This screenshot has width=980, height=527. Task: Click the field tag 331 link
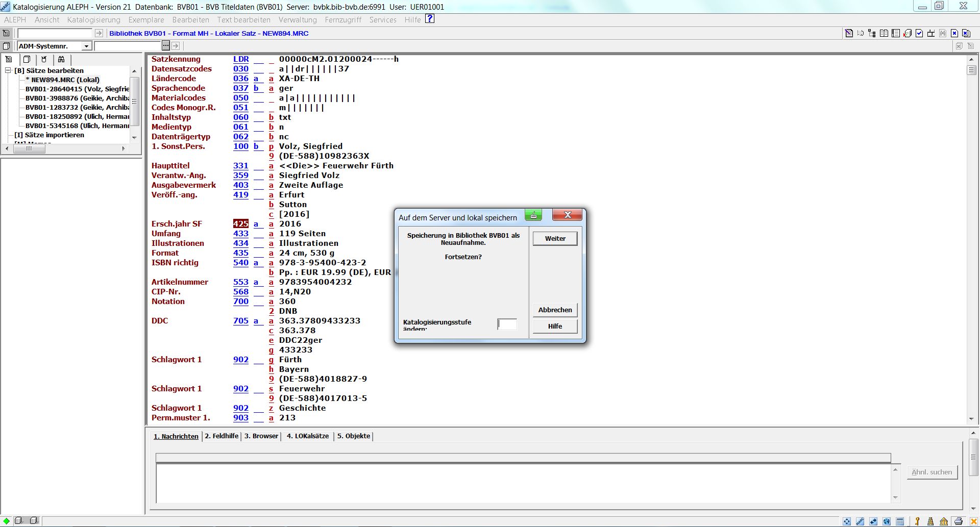pyautogui.click(x=240, y=166)
